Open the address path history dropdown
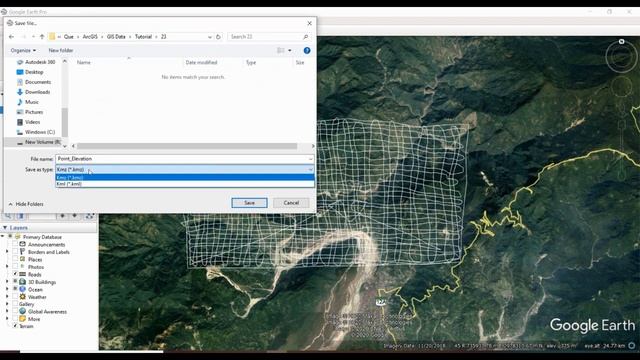640x360 pixels. tap(210, 37)
